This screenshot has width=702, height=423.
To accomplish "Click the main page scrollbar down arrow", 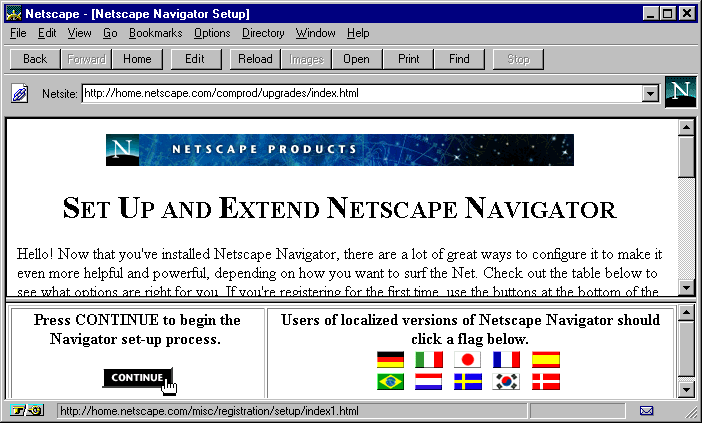I will pyautogui.click(x=686, y=288).
